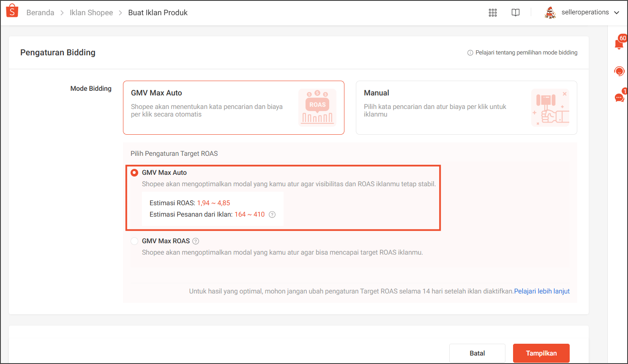Select the GMV Max ROAS radio option

[x=134, y=241]
